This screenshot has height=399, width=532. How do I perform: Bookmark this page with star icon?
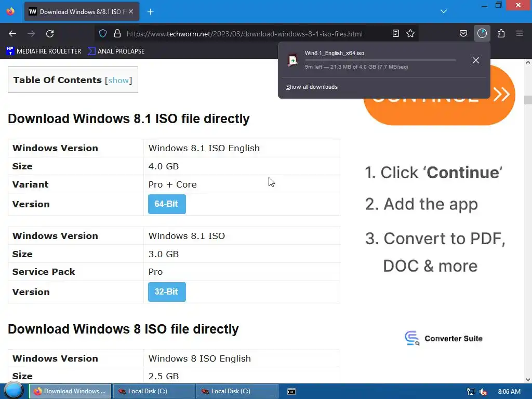coord(410,34)
